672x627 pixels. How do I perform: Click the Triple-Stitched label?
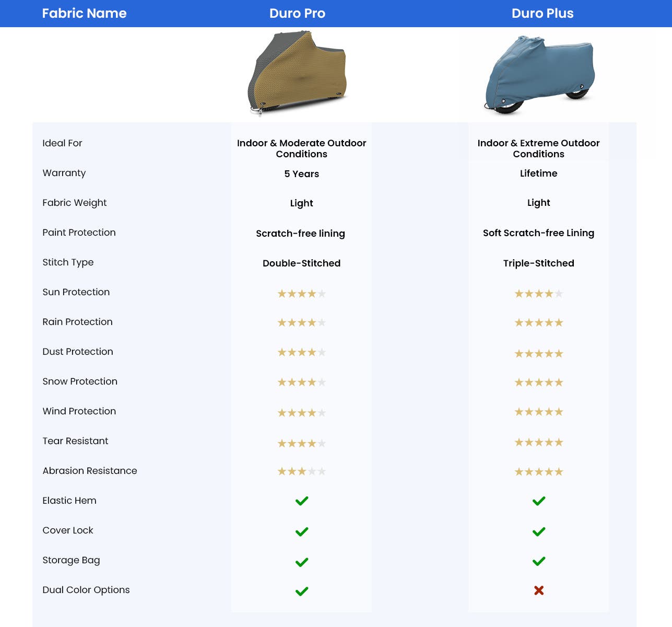(538, 263)
